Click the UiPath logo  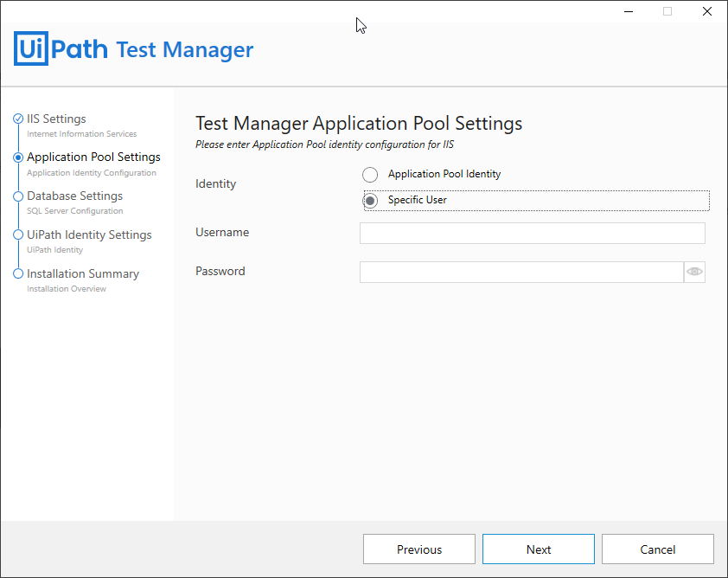[61, 48]
